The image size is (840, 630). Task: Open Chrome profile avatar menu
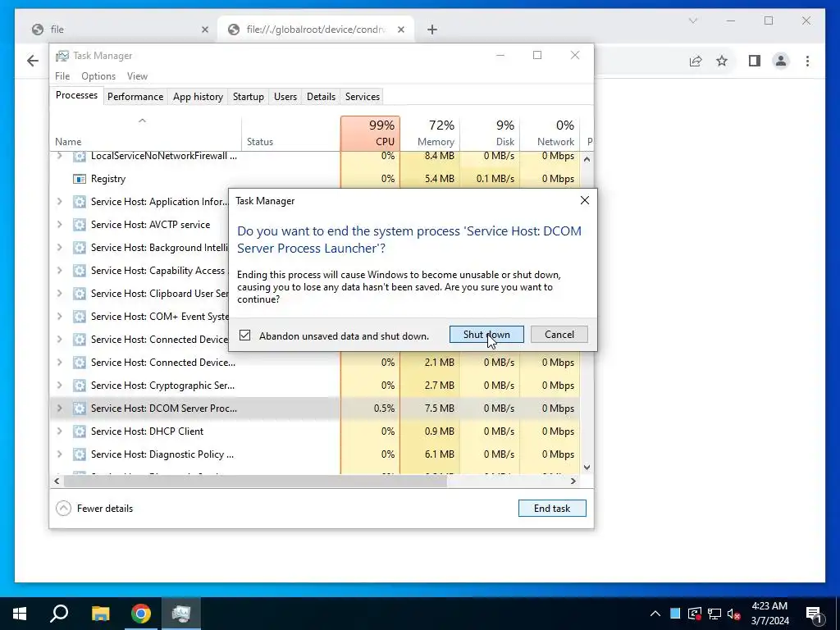781,61
